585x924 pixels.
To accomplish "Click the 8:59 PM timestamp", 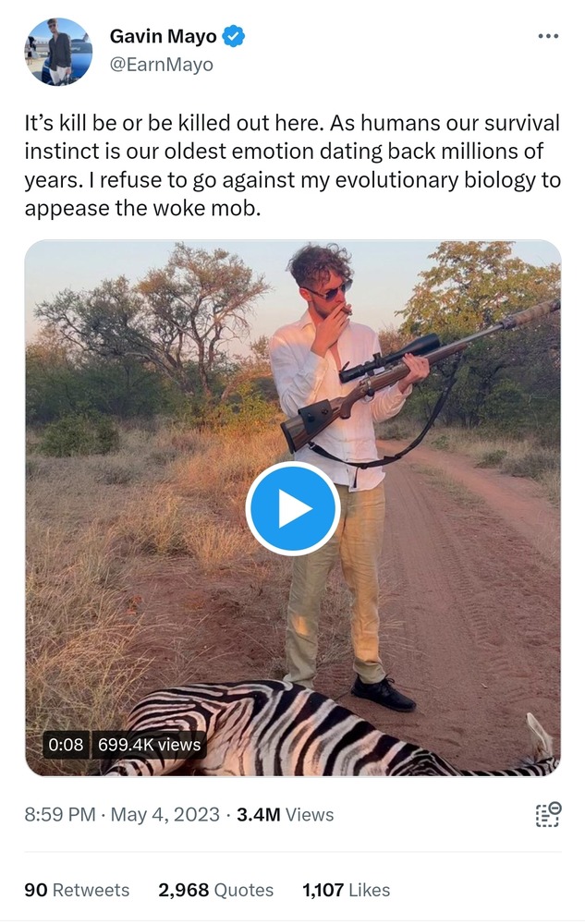I will (60, 815).
